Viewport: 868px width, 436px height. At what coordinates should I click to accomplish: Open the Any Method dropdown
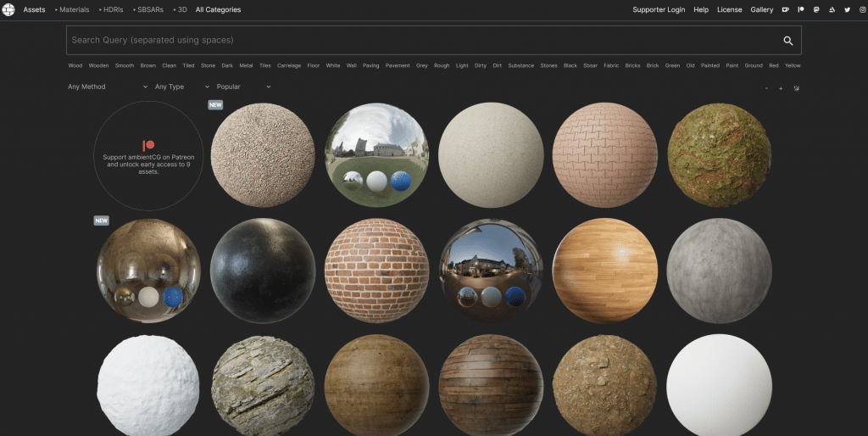coord(108,87)
